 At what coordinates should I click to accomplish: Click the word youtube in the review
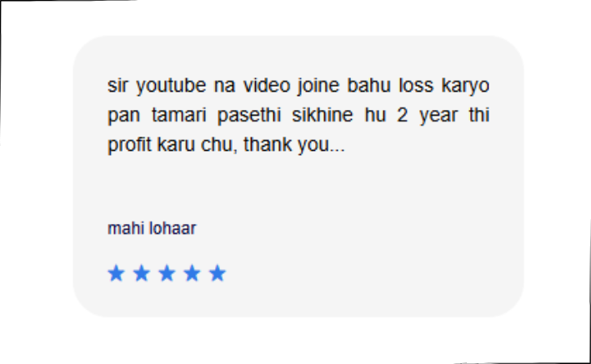coord(171,86)
